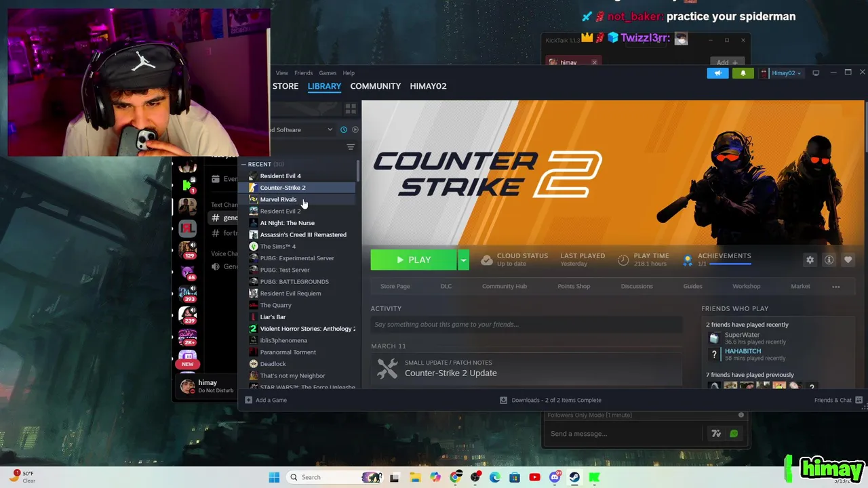
Task: Click the taskbar Search box
Action: (x=335, y=477)
